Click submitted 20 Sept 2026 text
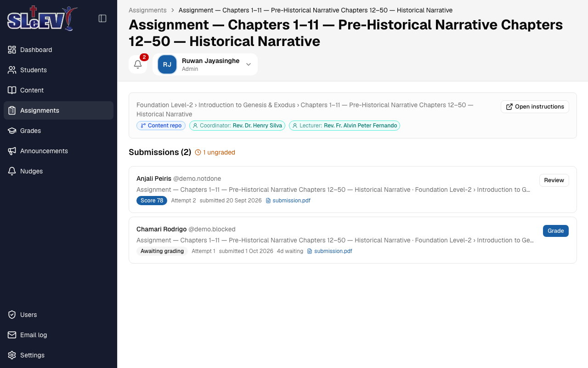 231,201
